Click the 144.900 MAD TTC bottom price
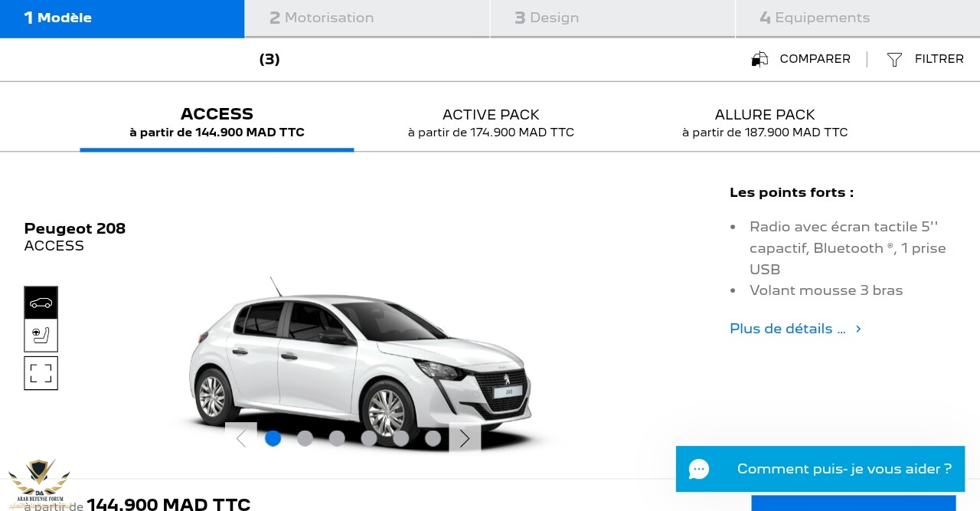The image size is (980, 511). coord(168,503)
